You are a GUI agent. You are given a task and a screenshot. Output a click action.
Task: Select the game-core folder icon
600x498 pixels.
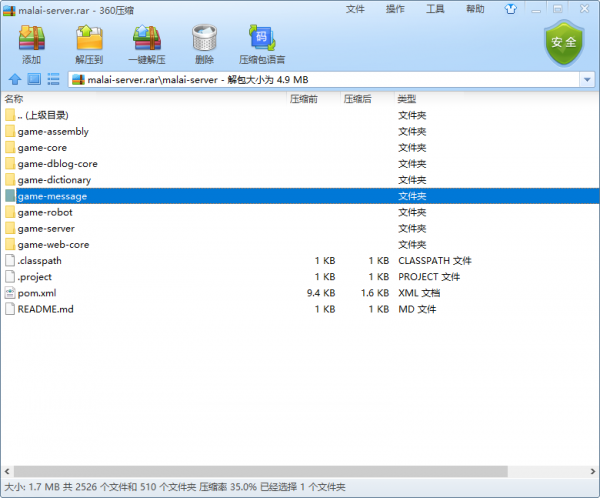[x=10, y=147]
